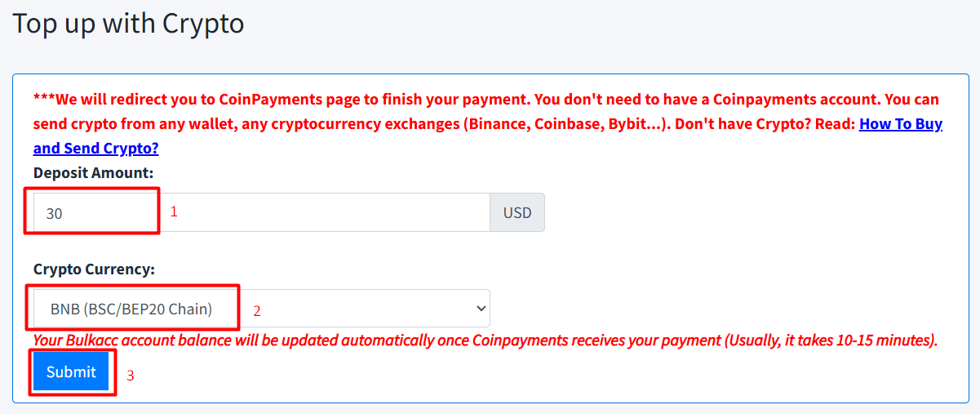Click the red step number 1 annotation
This screenshot has height=414, width=980.
tap(174, 211)
